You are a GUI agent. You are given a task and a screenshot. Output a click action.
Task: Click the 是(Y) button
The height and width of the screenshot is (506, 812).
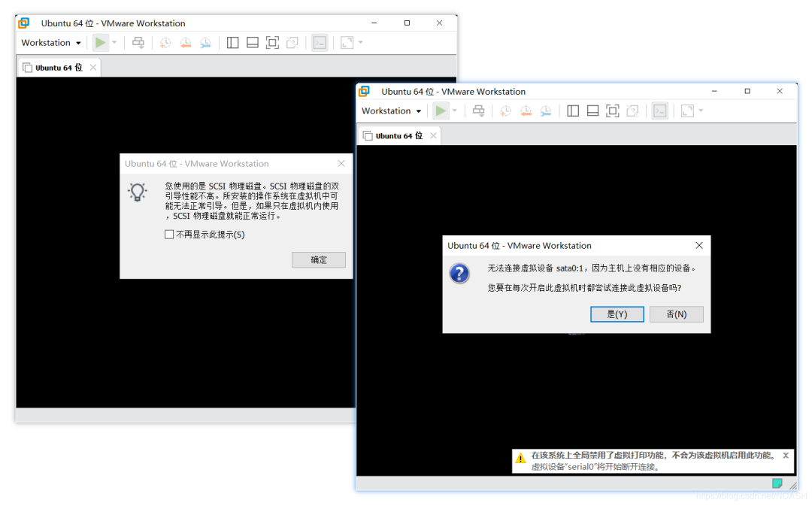point(617,314)
